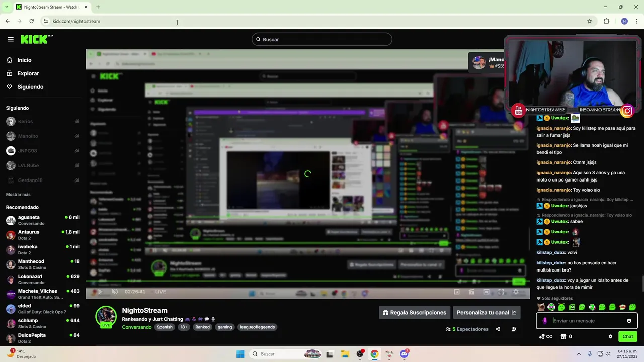Open the tab search dropdown arrow
644x362 pixels.
6,7
